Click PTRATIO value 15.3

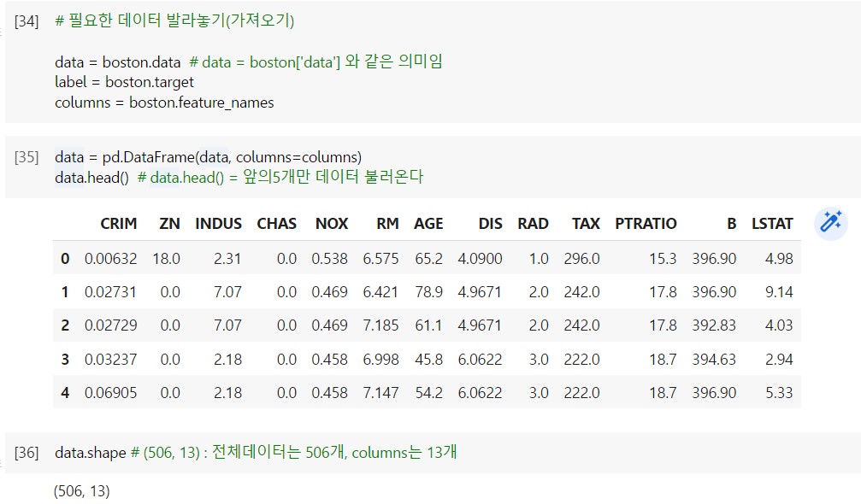(x=663, y=259)
